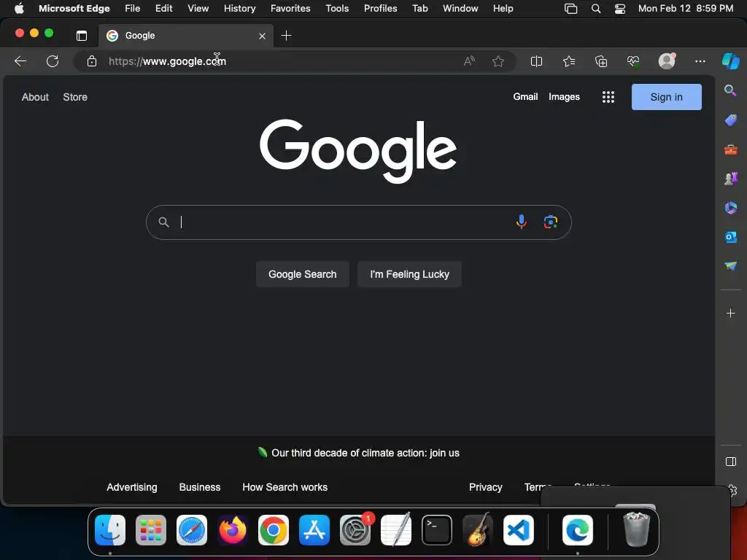Screen dimensions: 747x560
Task: Click I'm Feeling Lucky button
Action: pos(410,274)
